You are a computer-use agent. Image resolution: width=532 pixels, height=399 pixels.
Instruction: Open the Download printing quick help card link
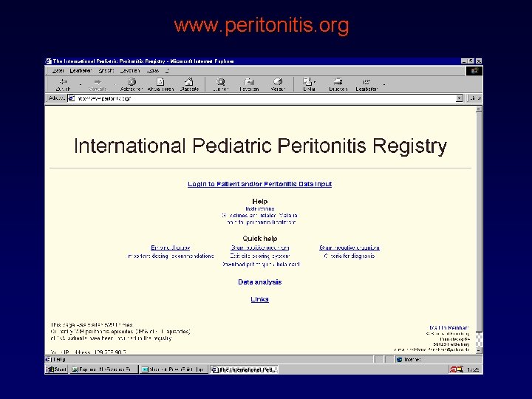(261, 264)
